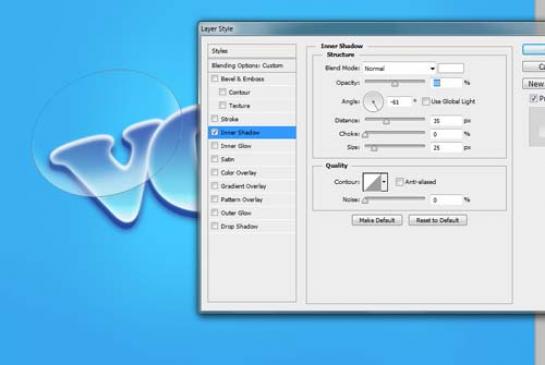The height and width of the screenshot is (365, 545).
Task: Click the Contour curve thumbnail
Action: point(372,182)
